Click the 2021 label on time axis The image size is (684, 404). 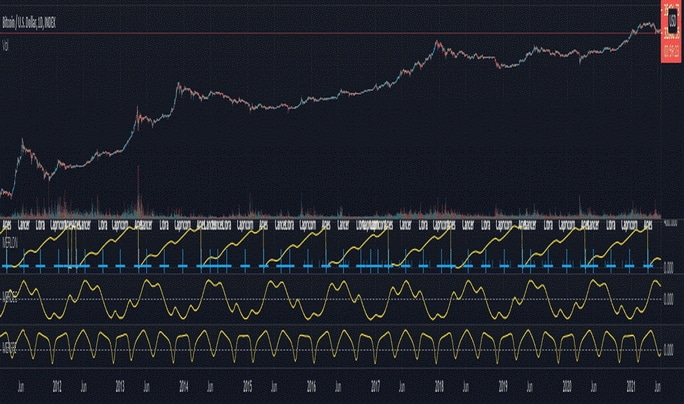coord(631,387)
